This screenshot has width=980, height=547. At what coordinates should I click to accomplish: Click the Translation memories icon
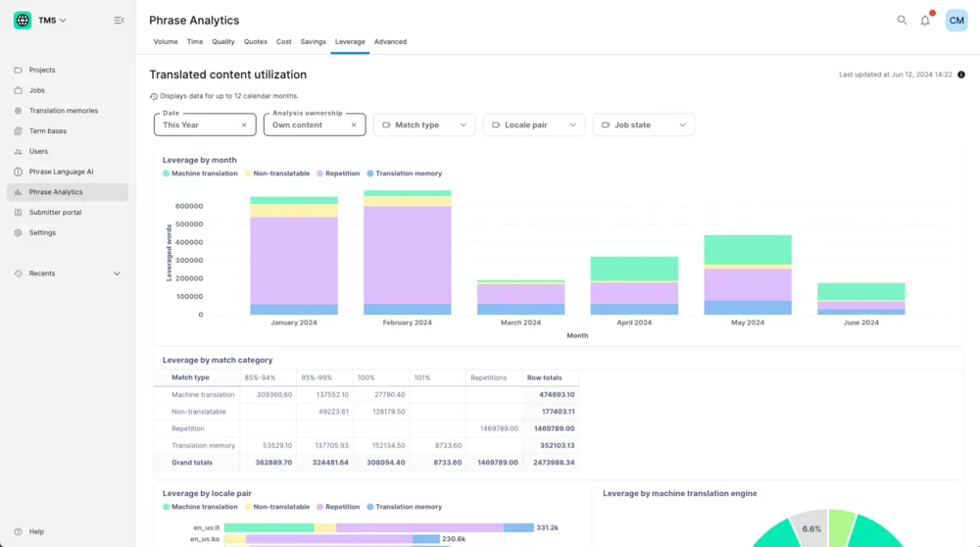coord(18,111)
